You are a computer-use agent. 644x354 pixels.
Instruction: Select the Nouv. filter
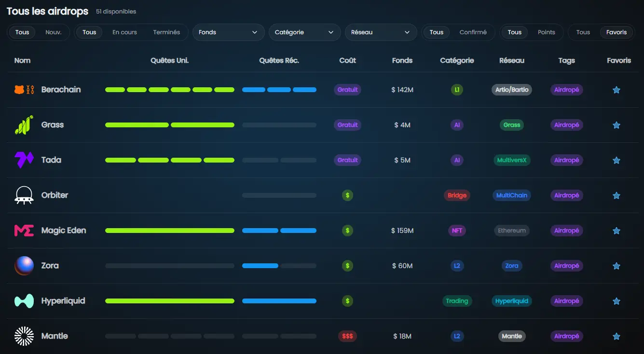[53, 32]
